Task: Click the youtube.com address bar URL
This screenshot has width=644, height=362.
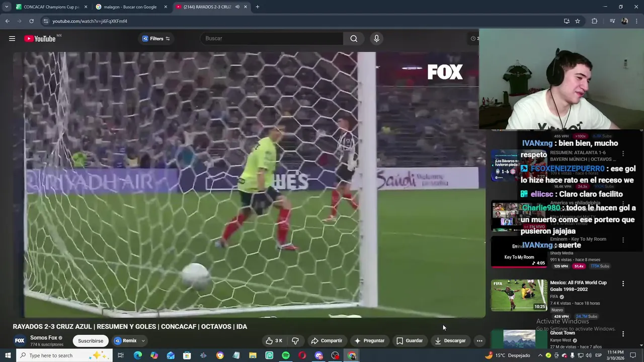Action: pyautogui.click(x=90, y=21)
